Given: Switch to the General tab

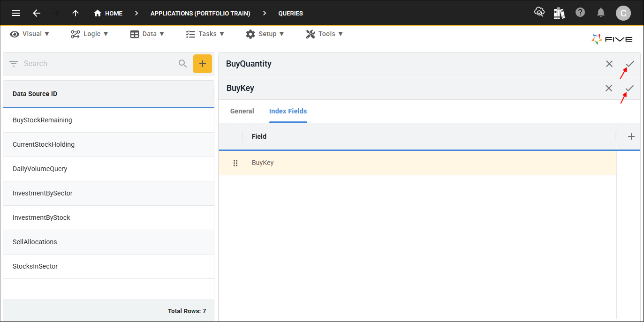Looking at the screenshot, I should tap(242, 112).
